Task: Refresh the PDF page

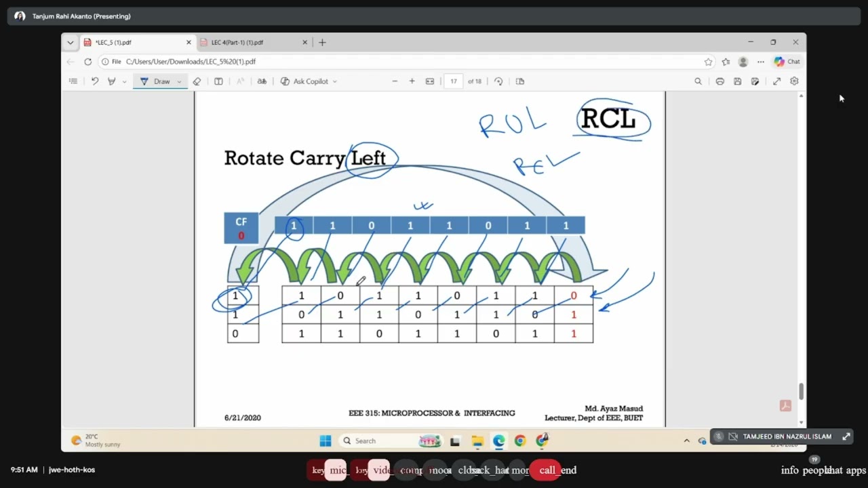Action: point(87,62)
